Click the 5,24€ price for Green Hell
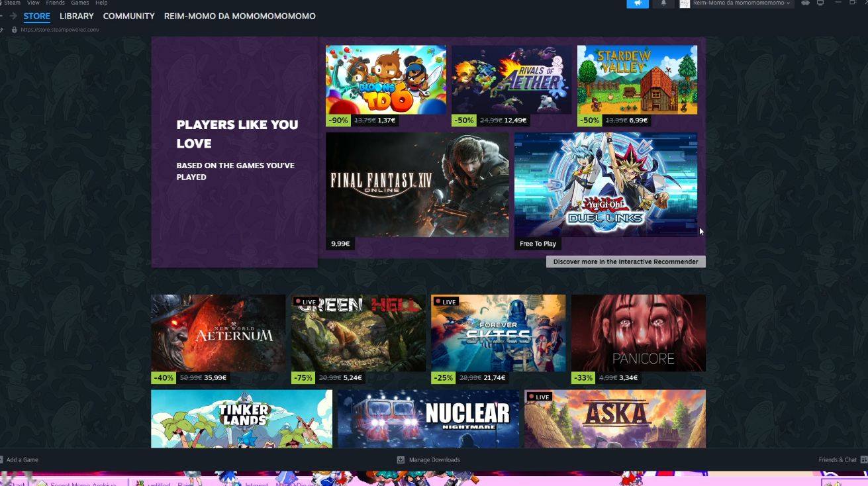The width and height of the screenshot is (868, 486). click(353, 378)
